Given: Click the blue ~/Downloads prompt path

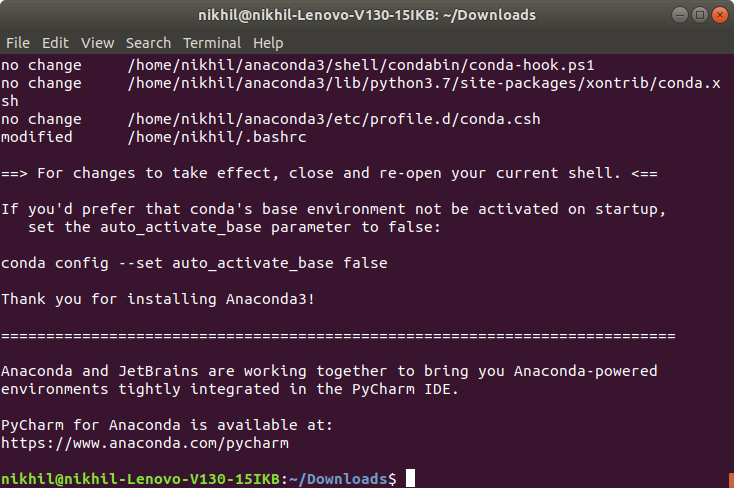Looking at the screenshot, I should tap(338, 479).
